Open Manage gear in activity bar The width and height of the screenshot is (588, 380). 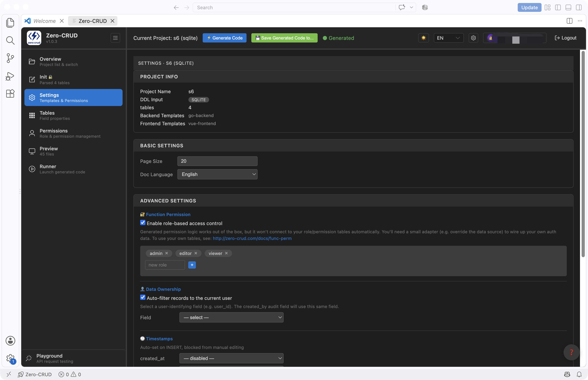click(x=10, y=358)
